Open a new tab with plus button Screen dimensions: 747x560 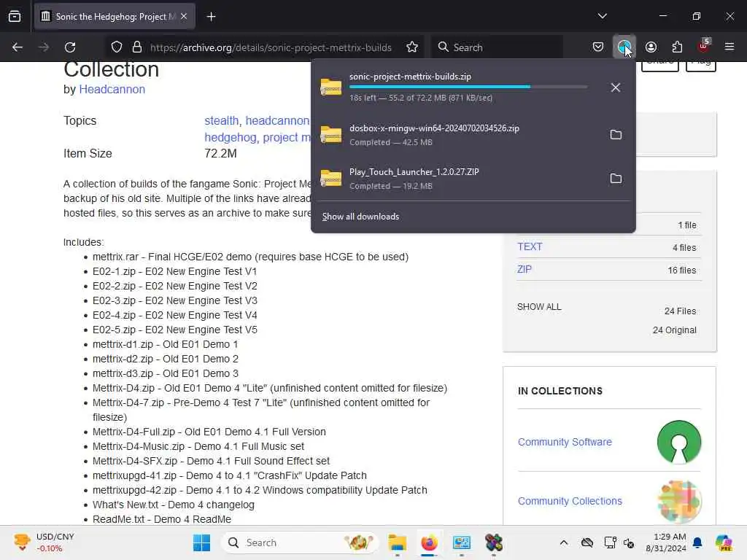[x=211, y=17]
